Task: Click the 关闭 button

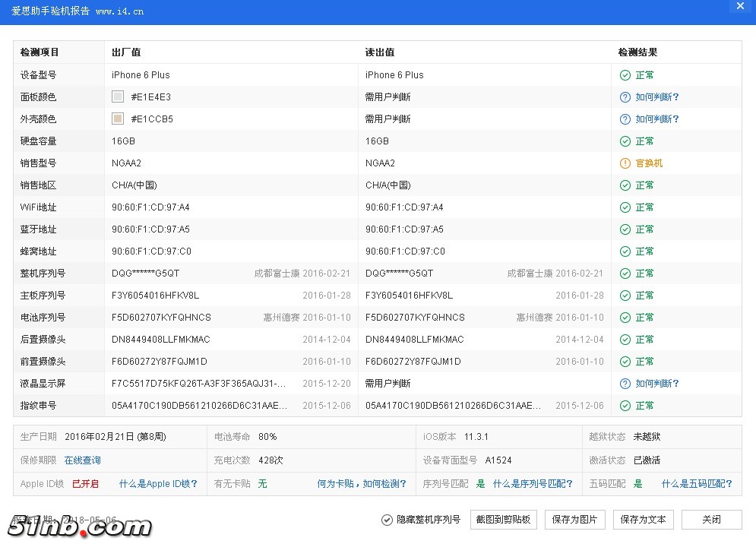Action: (x=711, y=520)
